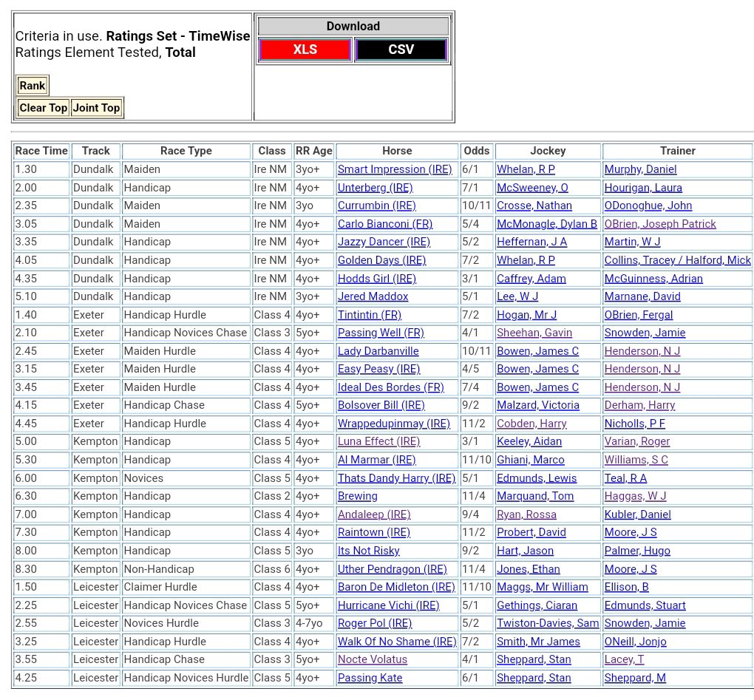Open the Nocte Volatus horse link
Image resolution: width=754 pixels, height=700 pixels.
tap(372, 659)
